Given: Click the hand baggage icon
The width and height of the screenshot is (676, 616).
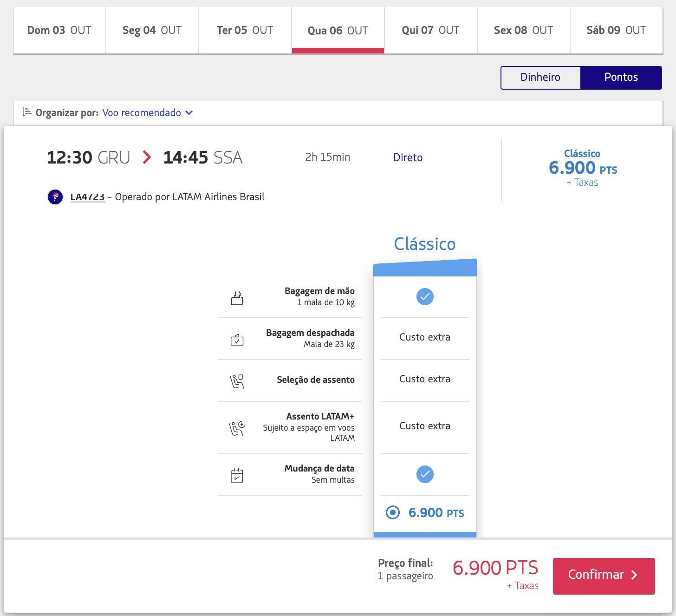Looking at the screenshot, I should pyautogui.click(x=237, y=298).
